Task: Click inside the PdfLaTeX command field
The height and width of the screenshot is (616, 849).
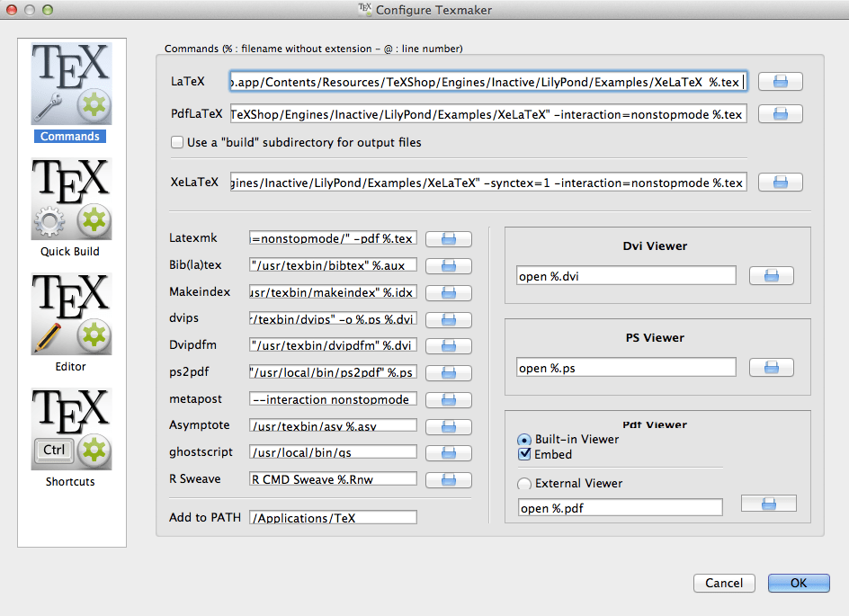Action: (x=488, y=114)
